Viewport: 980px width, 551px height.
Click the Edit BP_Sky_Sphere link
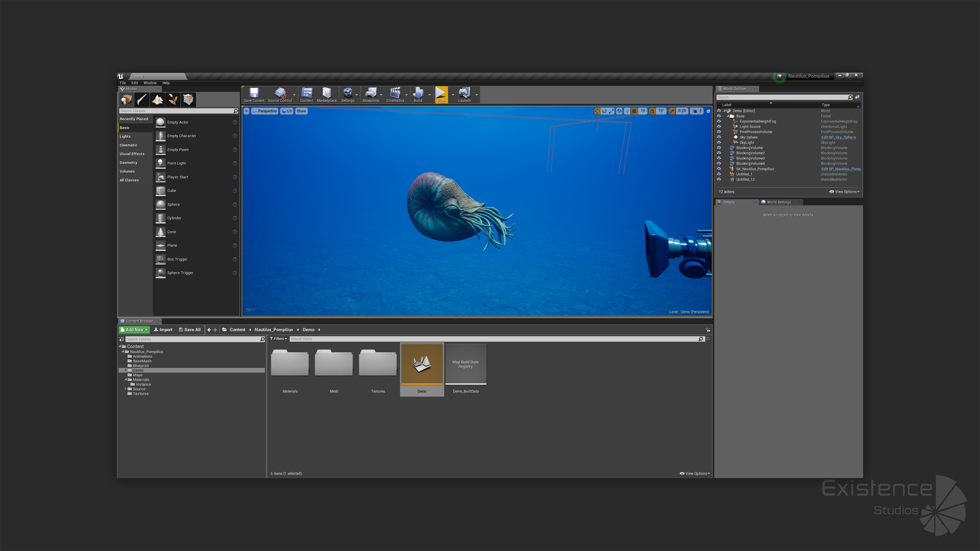(x=838, y=137)
